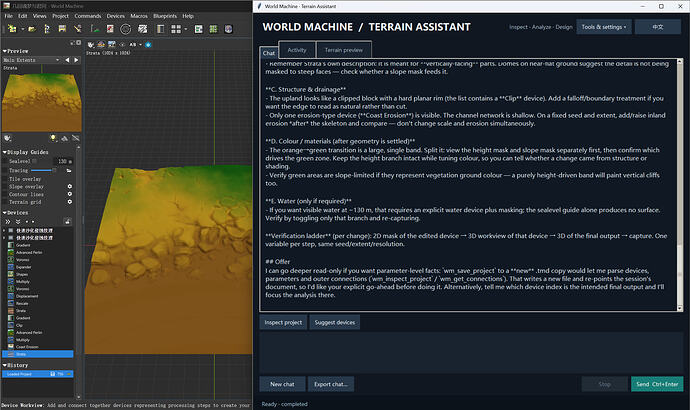Enable the Tile overlay checkbox
The width and height of the screenshot is (690, 410).
pos(5,179)
